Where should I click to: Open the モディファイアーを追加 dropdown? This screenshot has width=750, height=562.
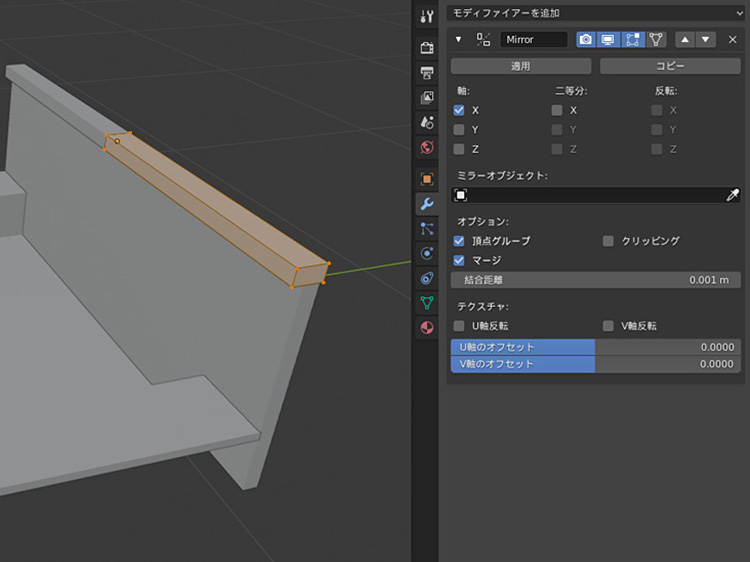[x=594, y=13]
